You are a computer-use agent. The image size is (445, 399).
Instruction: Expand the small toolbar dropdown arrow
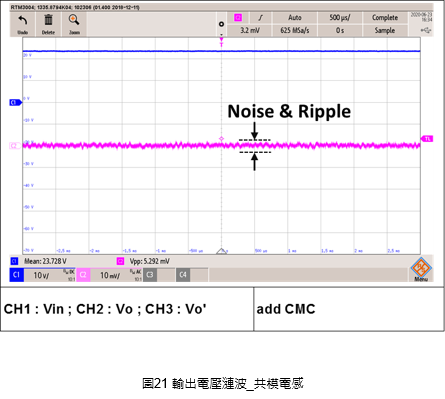tap(221, 34)
